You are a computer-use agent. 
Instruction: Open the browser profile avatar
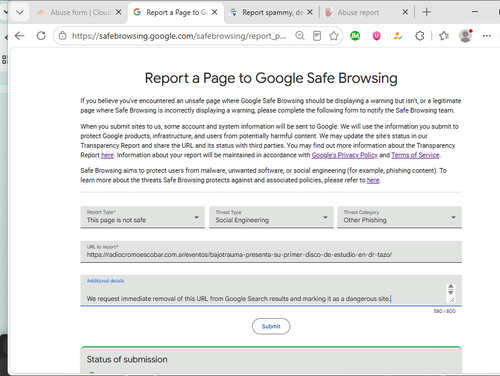click(x=466, y=36)
